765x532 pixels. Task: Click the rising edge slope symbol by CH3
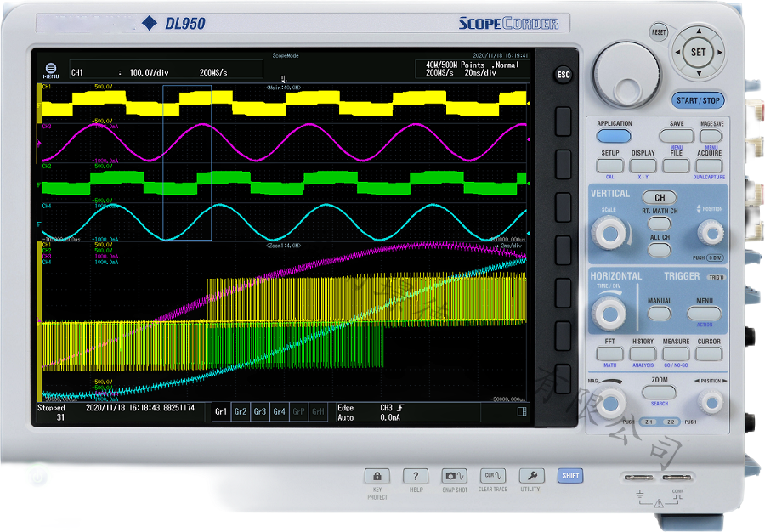400,408
